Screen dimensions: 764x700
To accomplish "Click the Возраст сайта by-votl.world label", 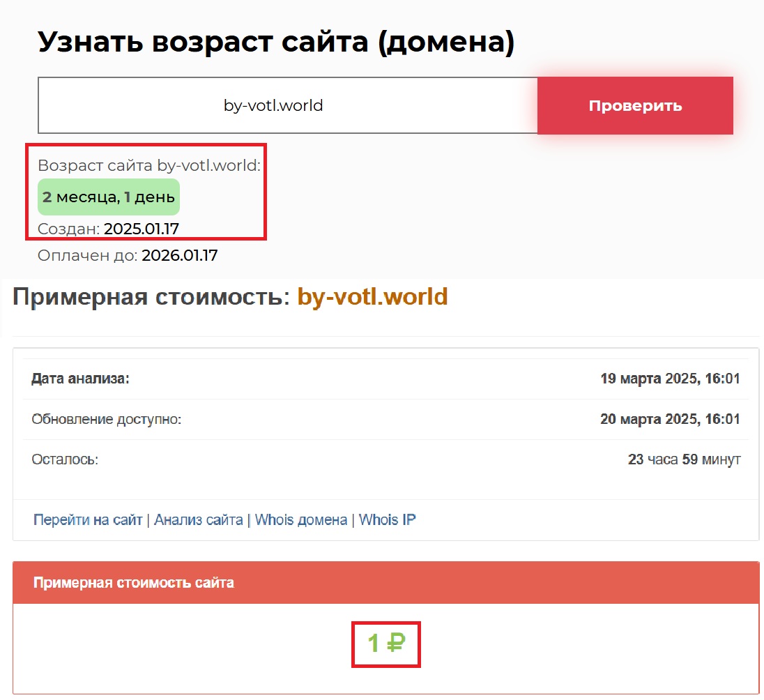I will (148, 165).
